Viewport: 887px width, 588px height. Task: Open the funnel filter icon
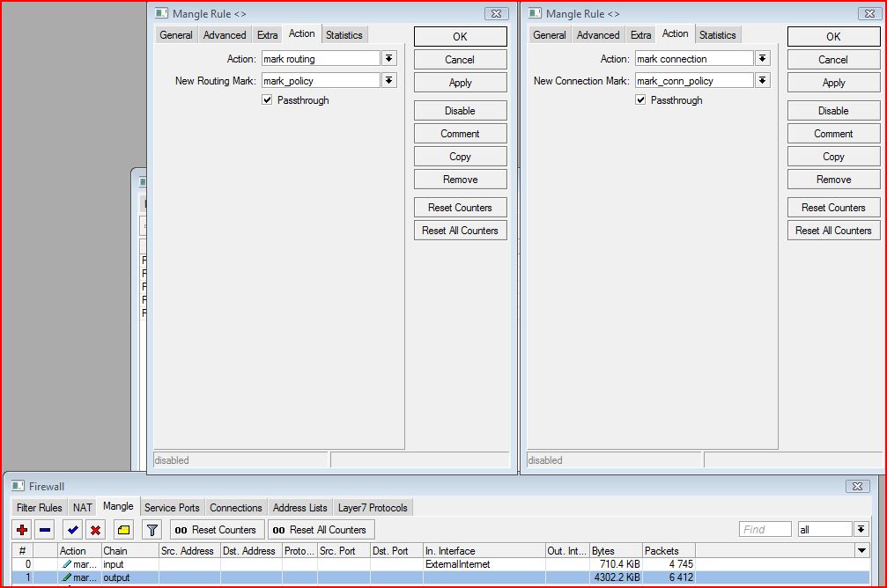(152, 530)
